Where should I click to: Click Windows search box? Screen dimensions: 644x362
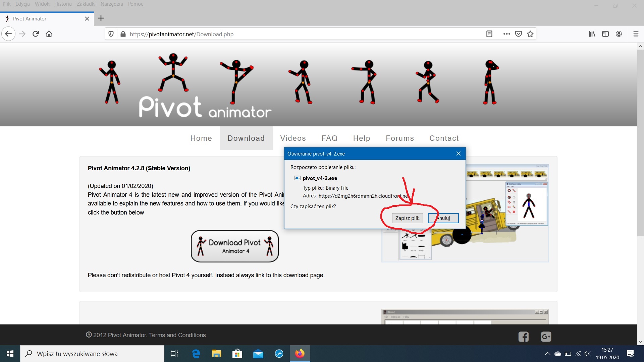[92, 354]
